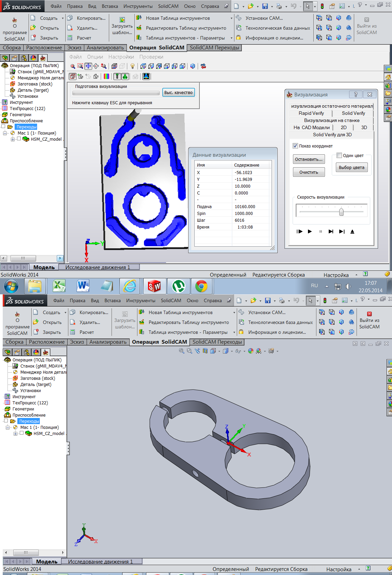Click the Очистить button
Screen dimensions: 392x575
click(x=309, y=172)
